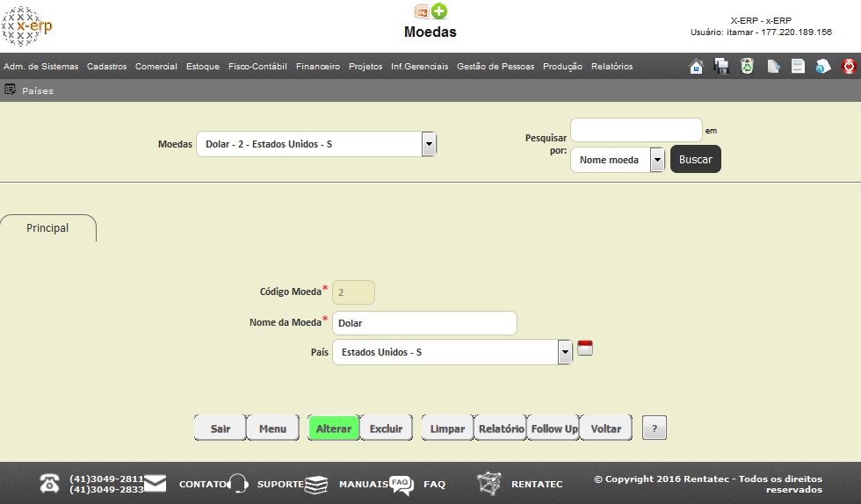
Task: Click the green plus add icon
Action: [438, 11]
